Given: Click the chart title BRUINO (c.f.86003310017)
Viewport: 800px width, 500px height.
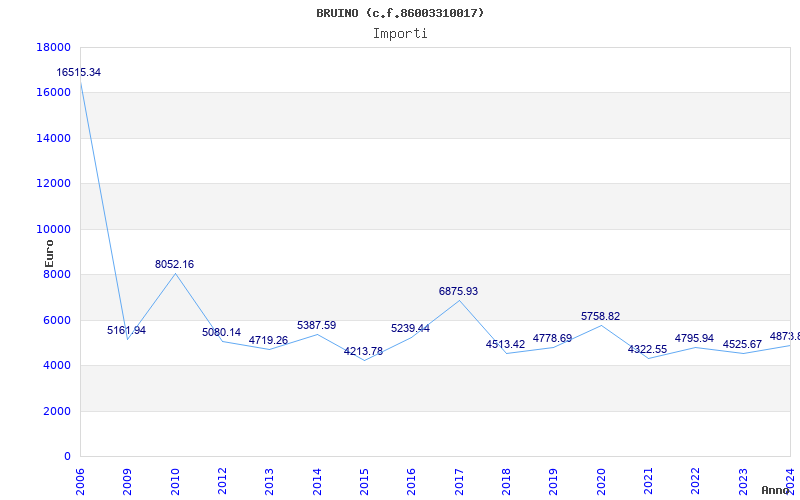Looking at the screenshot, I should (400, 13).
